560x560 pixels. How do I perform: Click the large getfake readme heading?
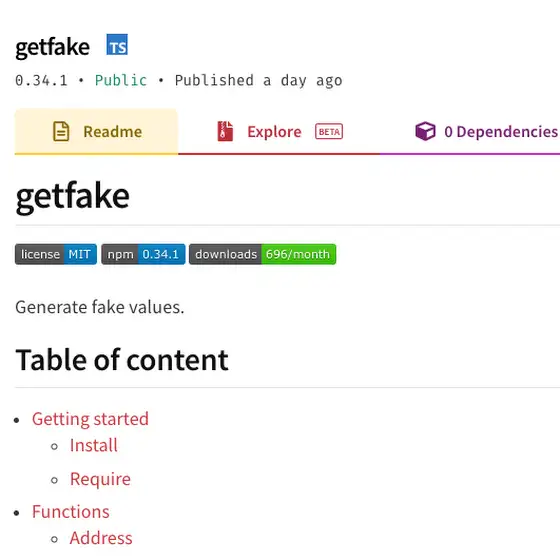72,197
